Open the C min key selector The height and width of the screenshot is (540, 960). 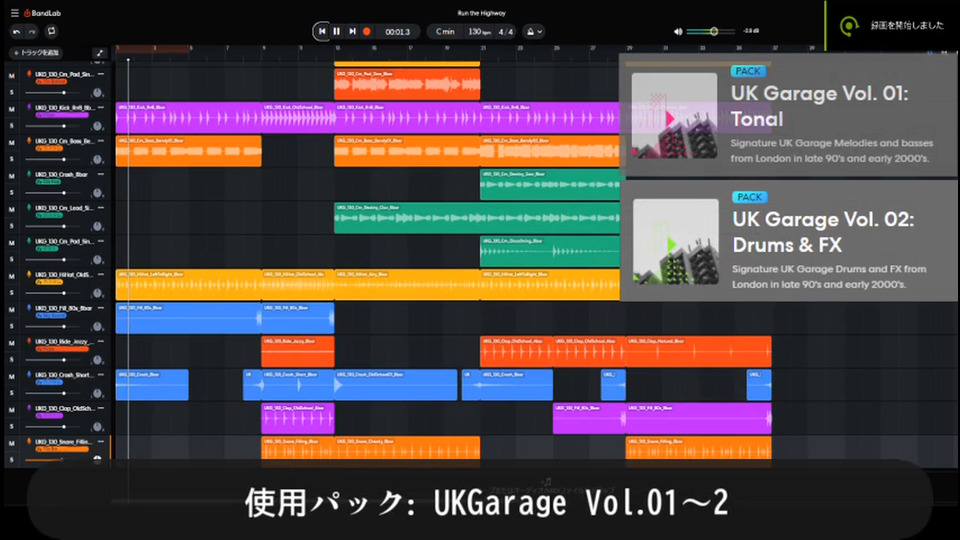[445, 31]
